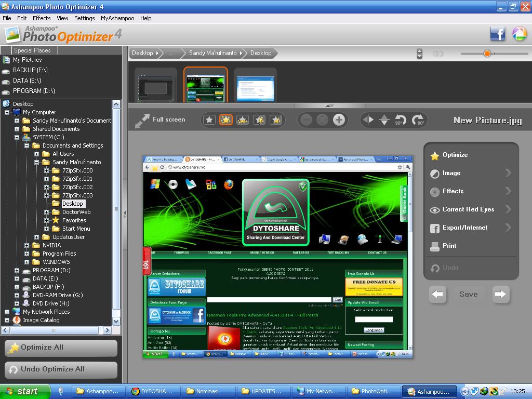Open PROGRAM (D:\) in Special Places
Image resolution: width=532 pixels, height=399 pixels.
(x=34, y=91)
